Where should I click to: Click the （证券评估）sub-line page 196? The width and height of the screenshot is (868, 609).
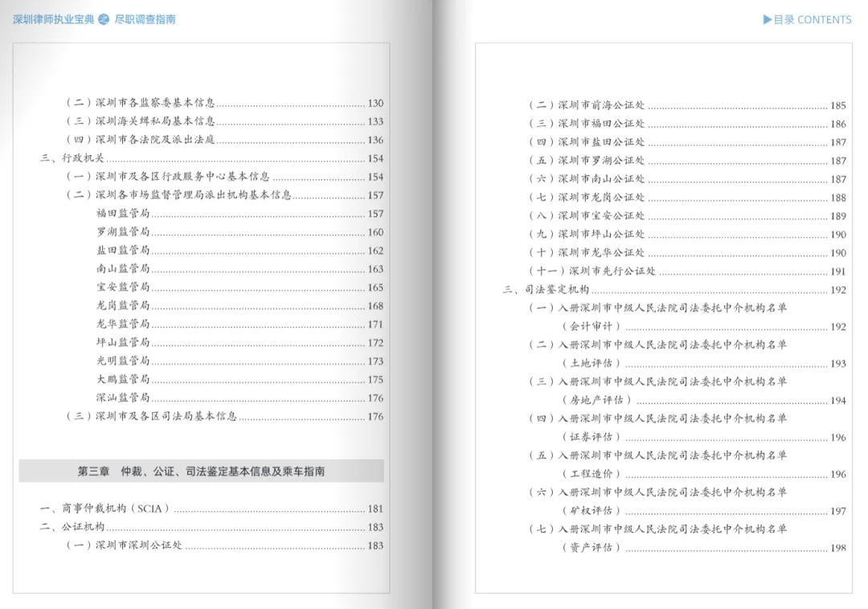tap(703, 437)
